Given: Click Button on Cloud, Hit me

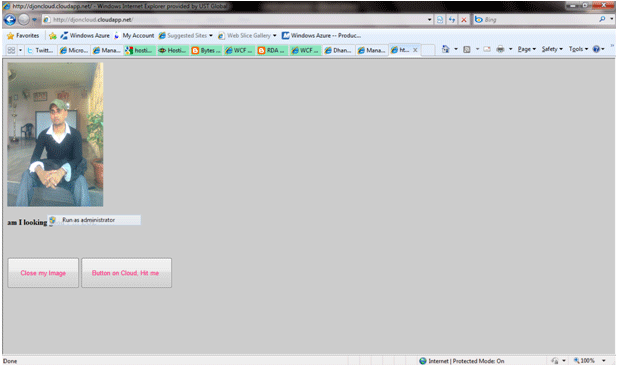Looking at the screenshot, I should (126, 273).
